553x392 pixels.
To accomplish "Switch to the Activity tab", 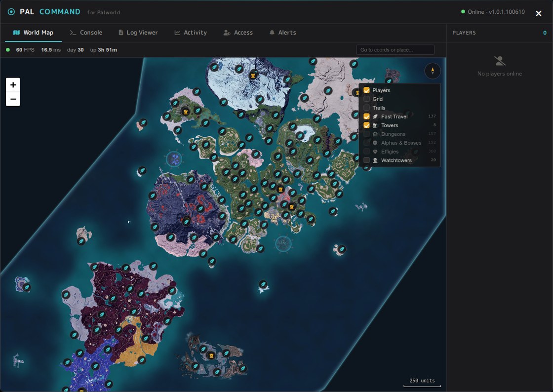I will 191,33.
